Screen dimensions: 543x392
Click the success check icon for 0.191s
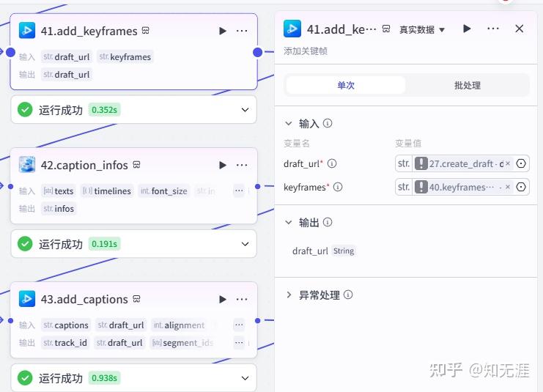coord(25,244)
